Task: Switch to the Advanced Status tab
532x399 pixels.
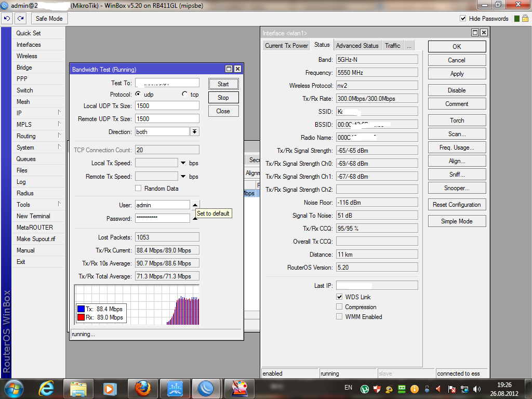Action: (x=357, y=46)
